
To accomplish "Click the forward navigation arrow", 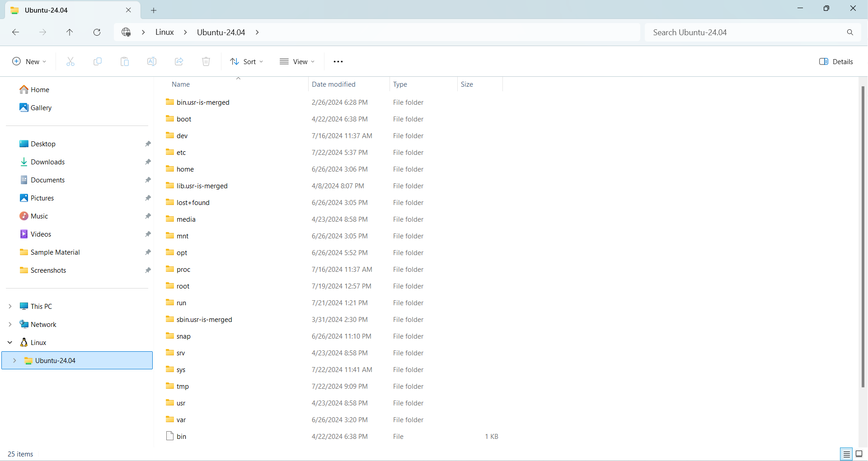I will pos(42,32).
